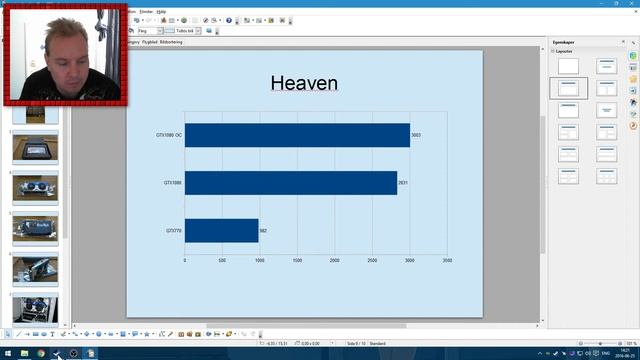
Task: Expand the Stars shapes dropdown arrow
Action: coord(153,334)
